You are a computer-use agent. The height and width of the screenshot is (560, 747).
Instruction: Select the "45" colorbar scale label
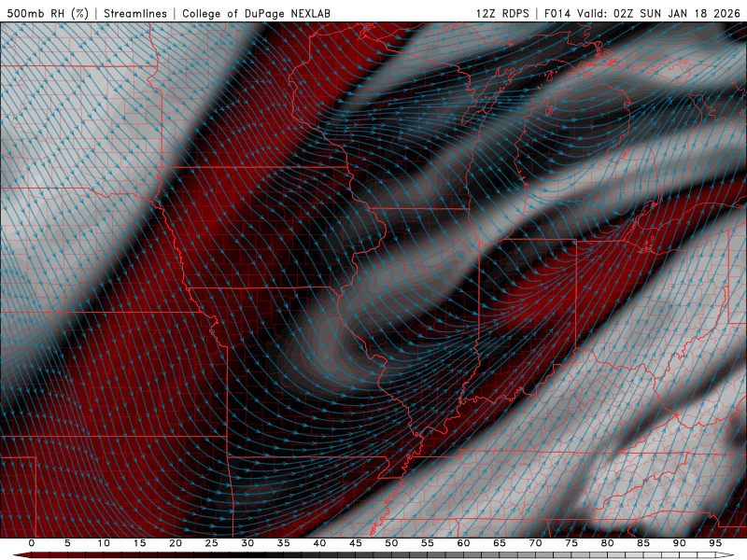pos(356,543)
